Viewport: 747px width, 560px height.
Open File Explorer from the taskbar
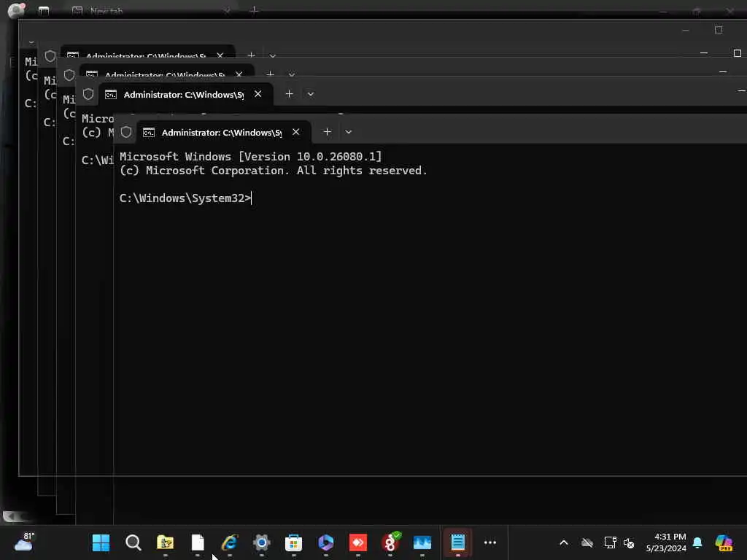point(166,542)
